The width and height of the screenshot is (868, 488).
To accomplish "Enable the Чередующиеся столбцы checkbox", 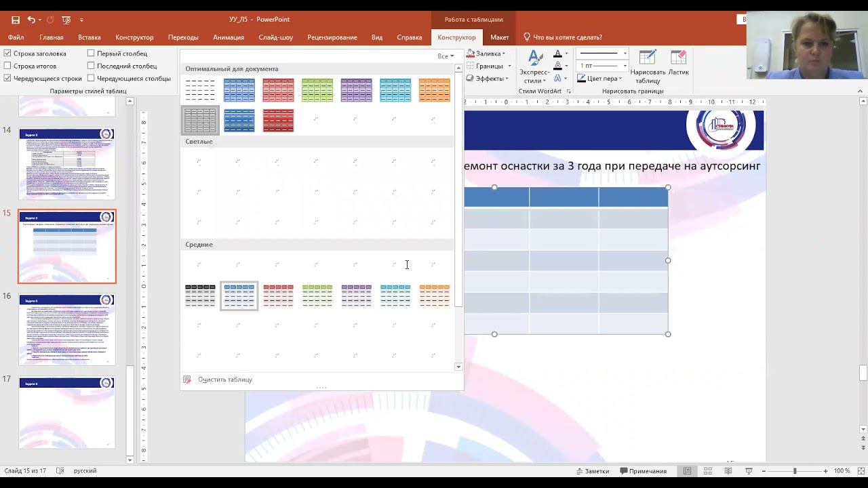I will tap(91, 79).
